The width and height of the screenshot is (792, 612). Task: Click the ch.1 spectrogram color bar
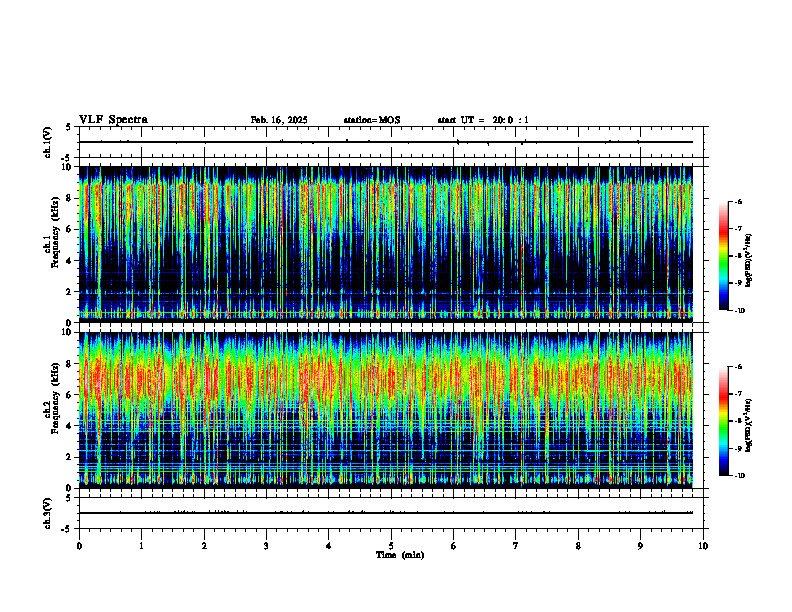tap(724, 256)
